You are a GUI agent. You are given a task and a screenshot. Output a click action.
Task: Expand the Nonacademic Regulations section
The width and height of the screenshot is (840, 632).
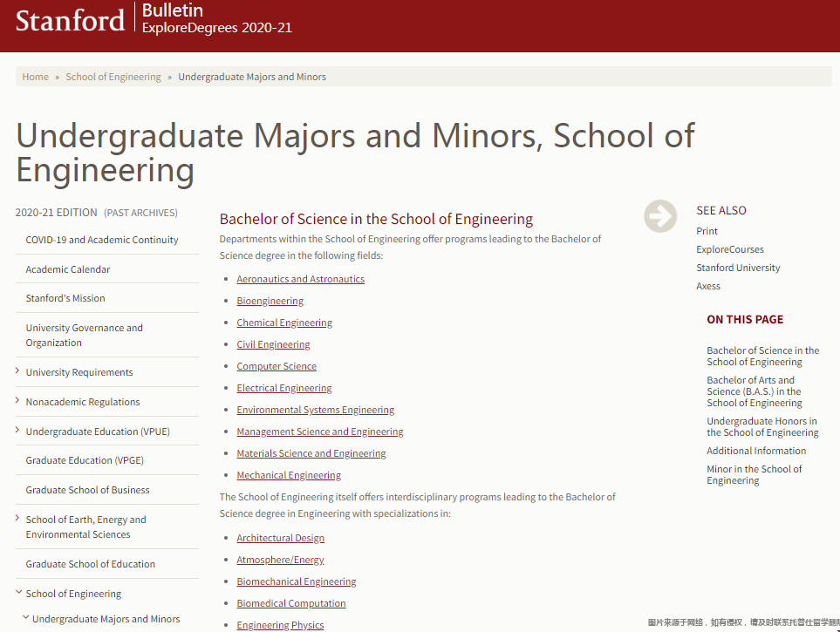pos(17,400)
